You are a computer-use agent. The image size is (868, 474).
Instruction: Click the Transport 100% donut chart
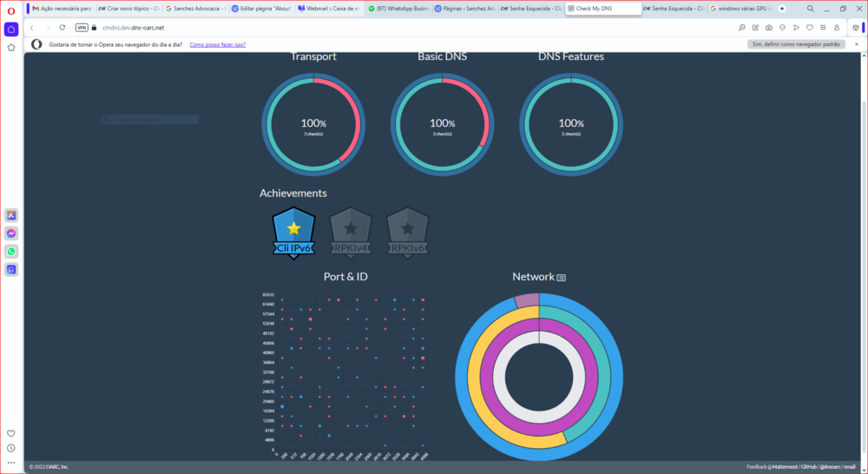313,124
